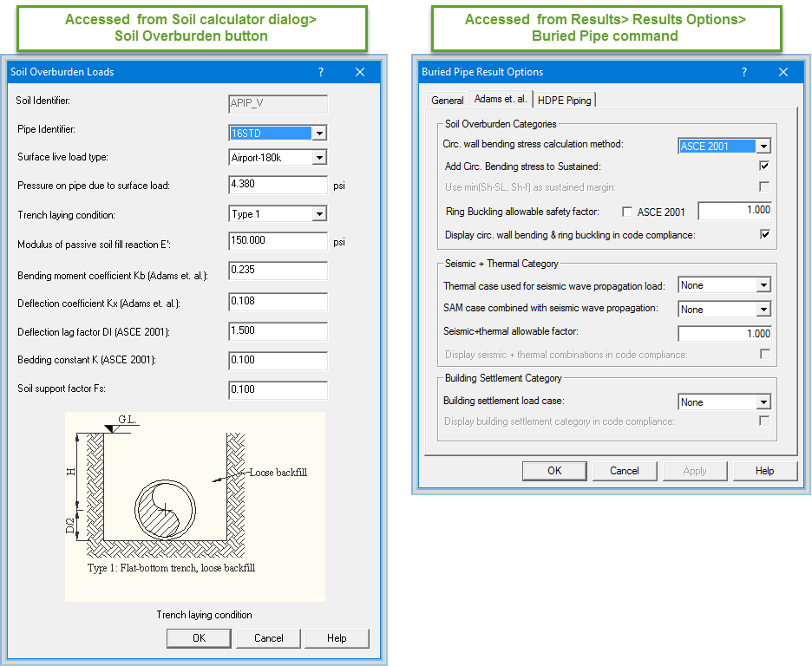Screen dimensions: 812x666
Task: Expand the Building settlement load case dropdown
Action: pos(763,402)
